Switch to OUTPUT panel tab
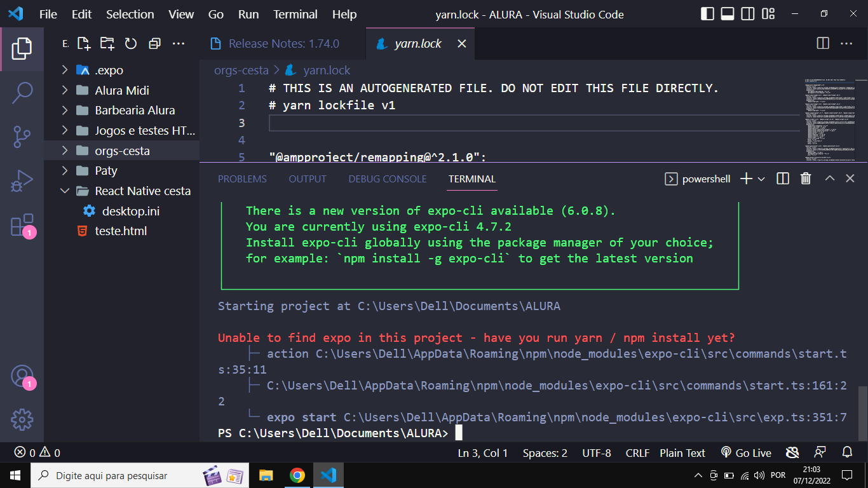 pos(308,179)
